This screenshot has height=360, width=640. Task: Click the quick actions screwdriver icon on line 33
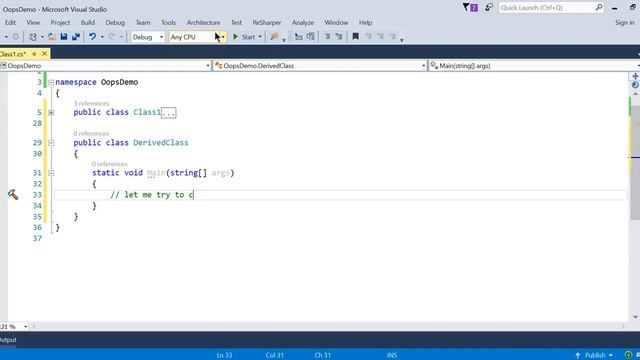13,195
